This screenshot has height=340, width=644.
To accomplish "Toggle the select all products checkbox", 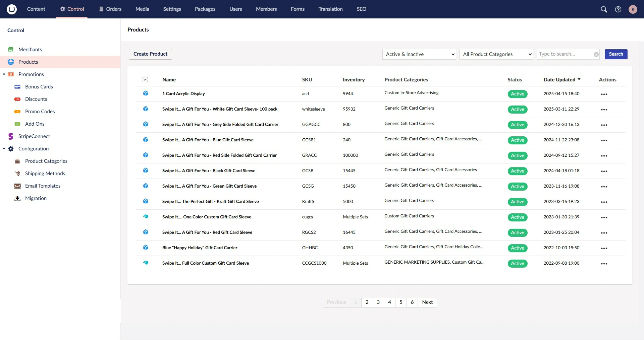I will pyautogui.click(x=145, y=80).
